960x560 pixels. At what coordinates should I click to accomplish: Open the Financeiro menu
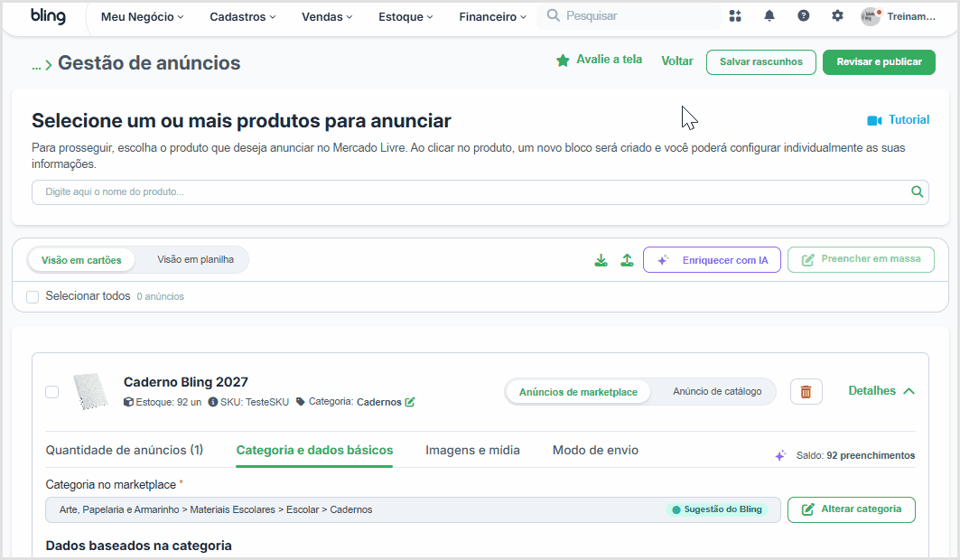click(492, 16)
